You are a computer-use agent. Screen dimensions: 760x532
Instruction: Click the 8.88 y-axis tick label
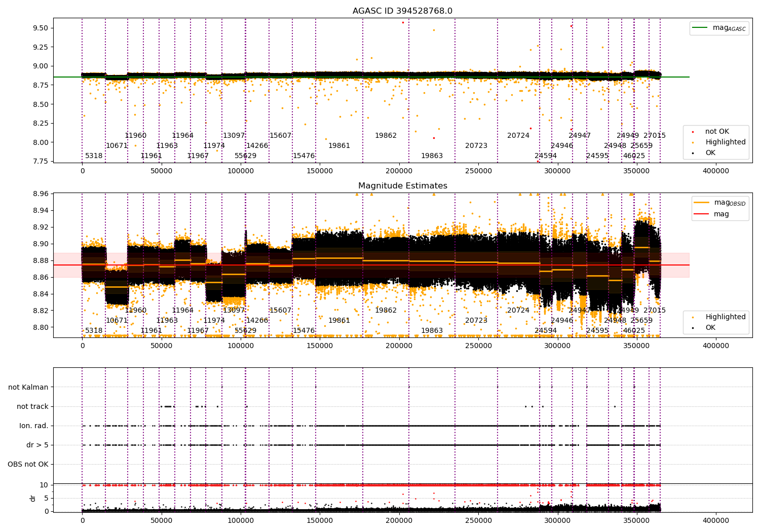(x=41, y=261)
